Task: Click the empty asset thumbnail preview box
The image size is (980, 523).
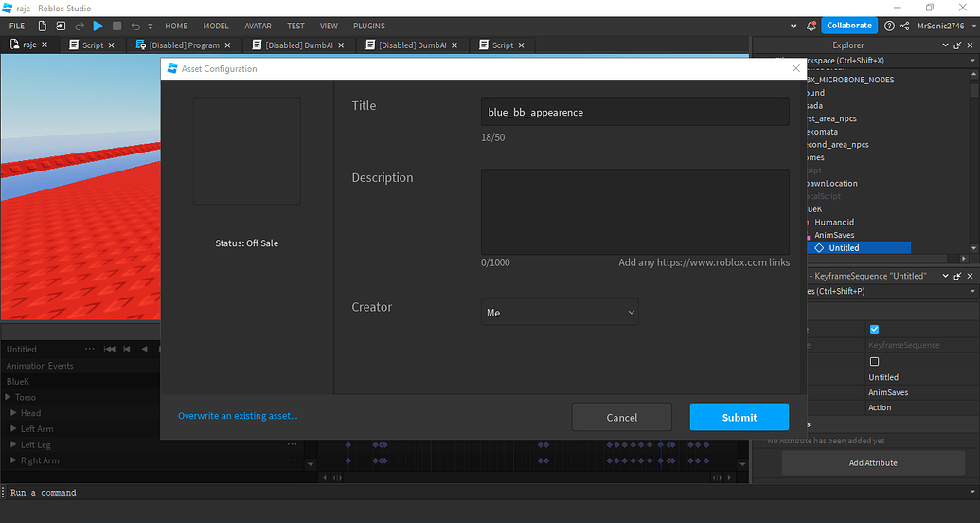Action: click(x=247, y=151)
